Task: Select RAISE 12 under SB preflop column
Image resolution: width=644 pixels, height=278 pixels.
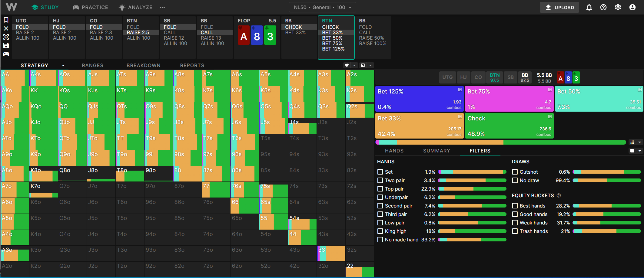Action: tap(174, 38)
